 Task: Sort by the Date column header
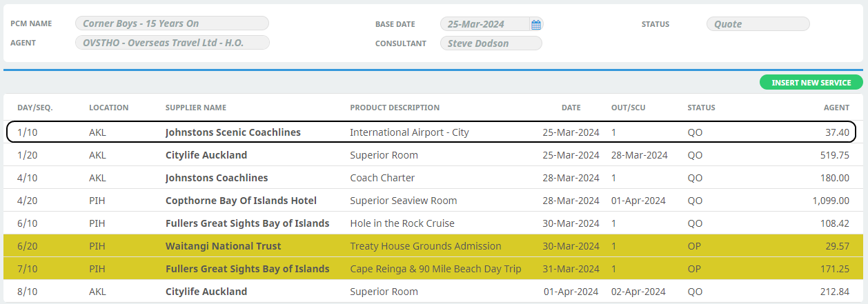pyautogui.click(x=571, y=108)
